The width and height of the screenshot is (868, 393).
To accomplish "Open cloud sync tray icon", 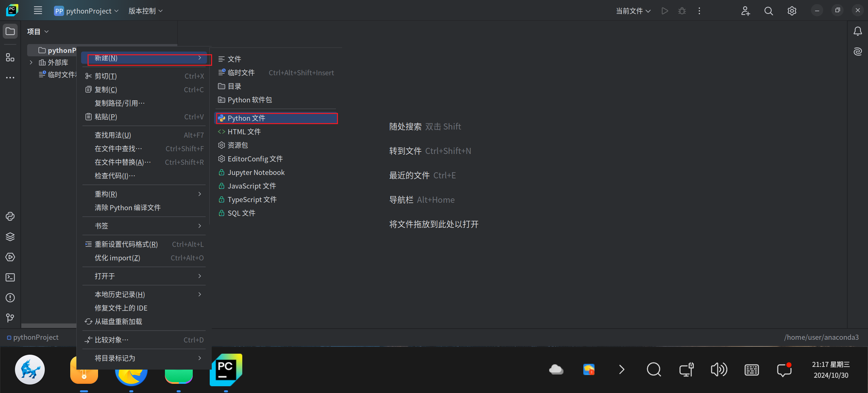I will pos(556,370).
